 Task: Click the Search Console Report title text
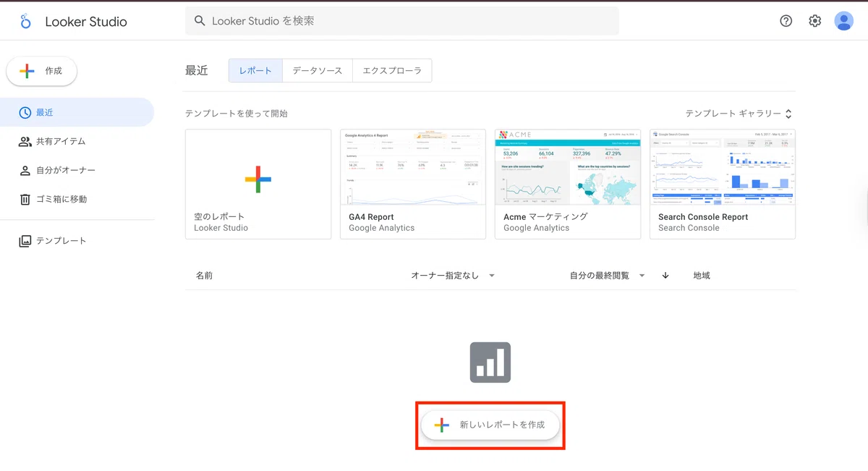(703, 216)
